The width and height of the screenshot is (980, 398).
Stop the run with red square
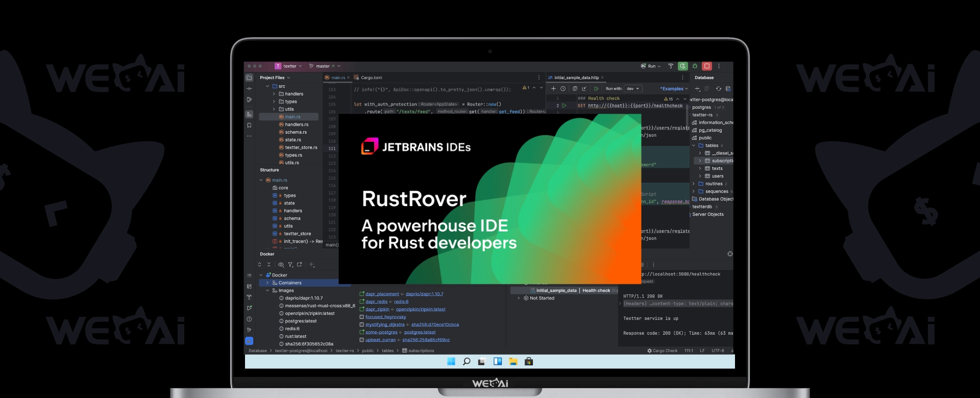click(707, 66)
